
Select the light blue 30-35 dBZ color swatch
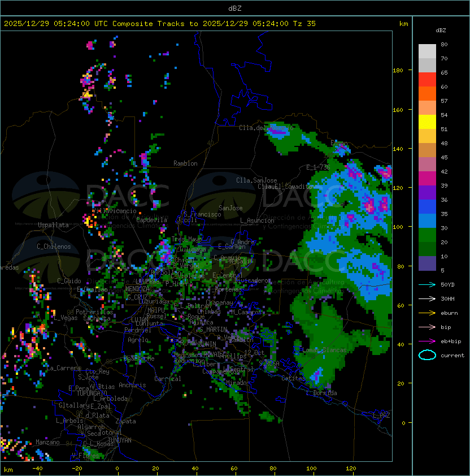[427, 221]
